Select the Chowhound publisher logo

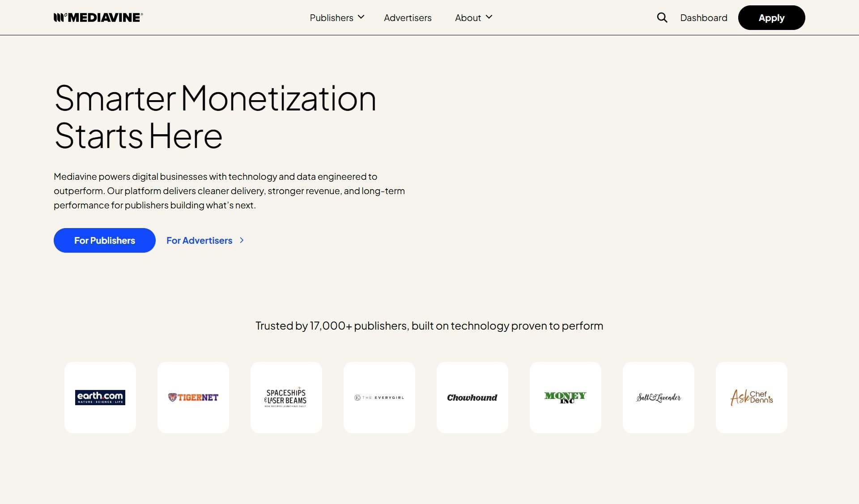[472, 397]
